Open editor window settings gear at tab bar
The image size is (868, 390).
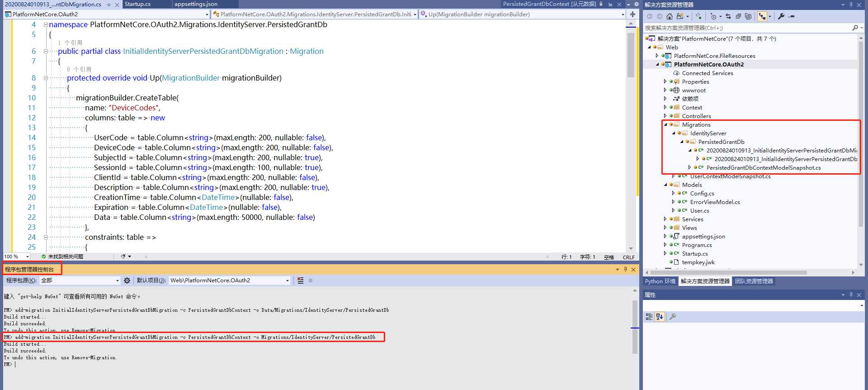[x=636, y=4]
